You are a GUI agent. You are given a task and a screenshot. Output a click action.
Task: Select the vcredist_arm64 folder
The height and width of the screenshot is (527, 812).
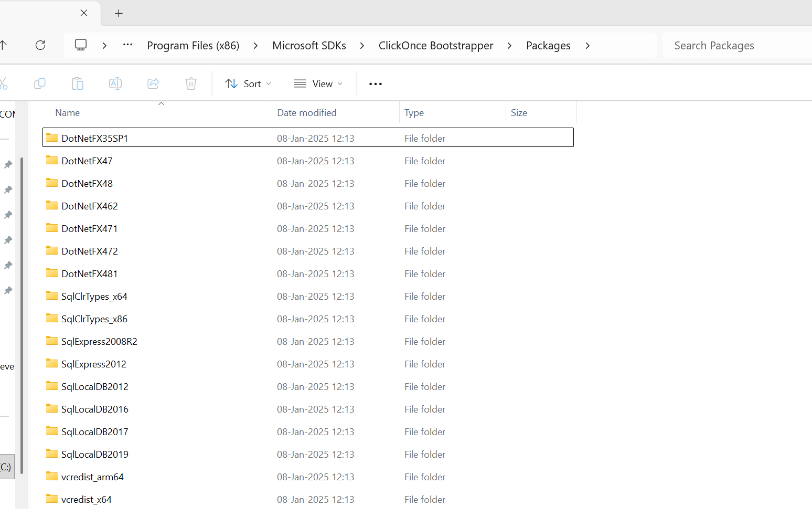click(308, 477)
